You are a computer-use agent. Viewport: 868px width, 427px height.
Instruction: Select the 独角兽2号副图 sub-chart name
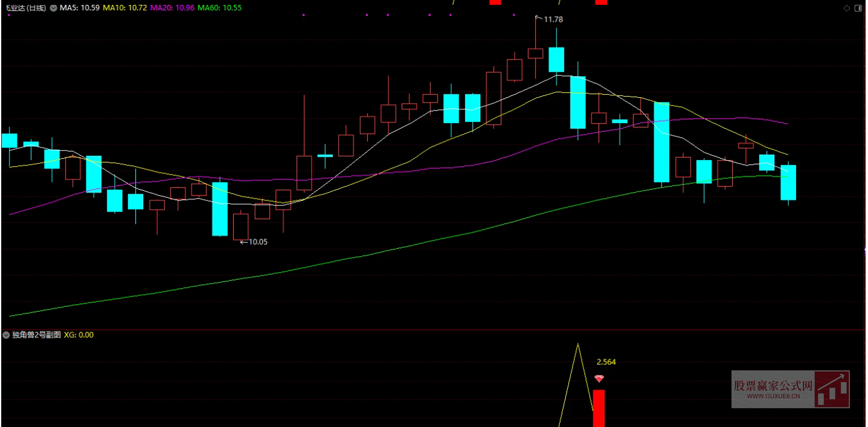click(36, 335)
